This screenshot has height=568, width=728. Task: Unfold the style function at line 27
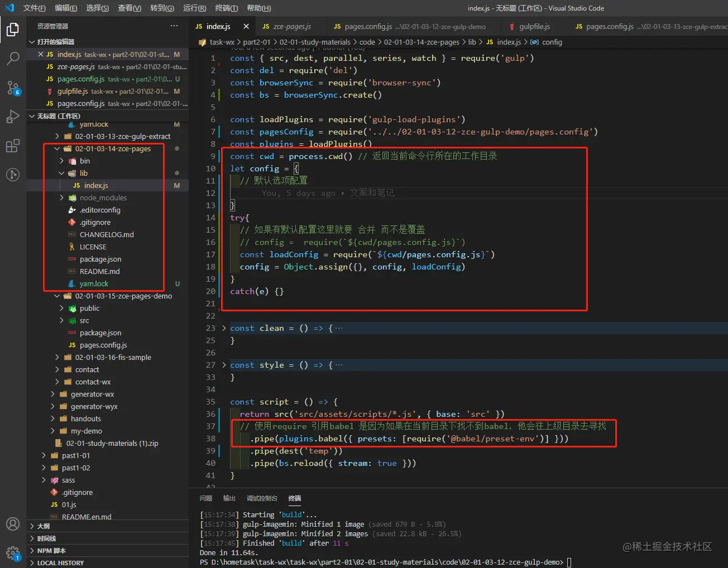click(x=224, y=365)
